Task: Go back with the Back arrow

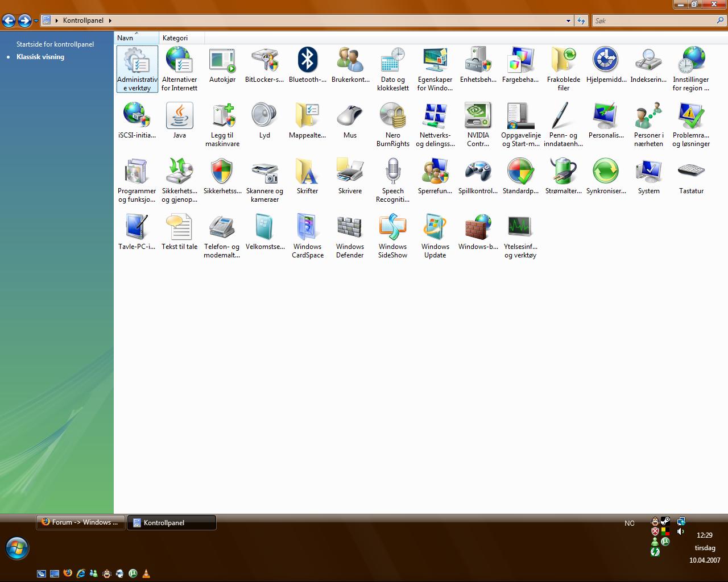Action: (9, 21)
